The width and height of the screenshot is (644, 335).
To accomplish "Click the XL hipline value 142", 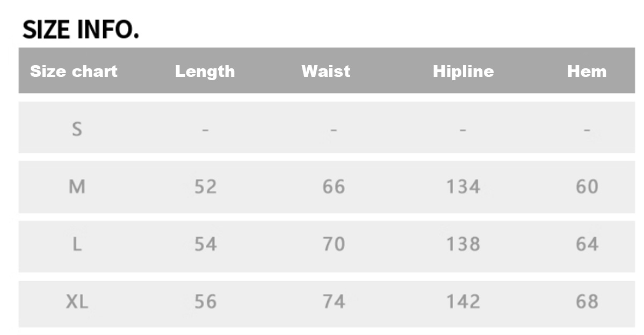I will click(463, 302).
